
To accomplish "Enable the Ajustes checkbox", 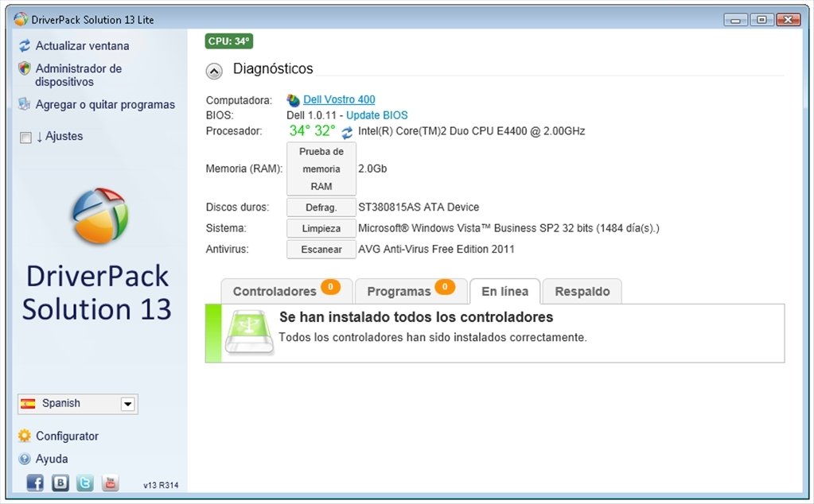I will point(25,137).
